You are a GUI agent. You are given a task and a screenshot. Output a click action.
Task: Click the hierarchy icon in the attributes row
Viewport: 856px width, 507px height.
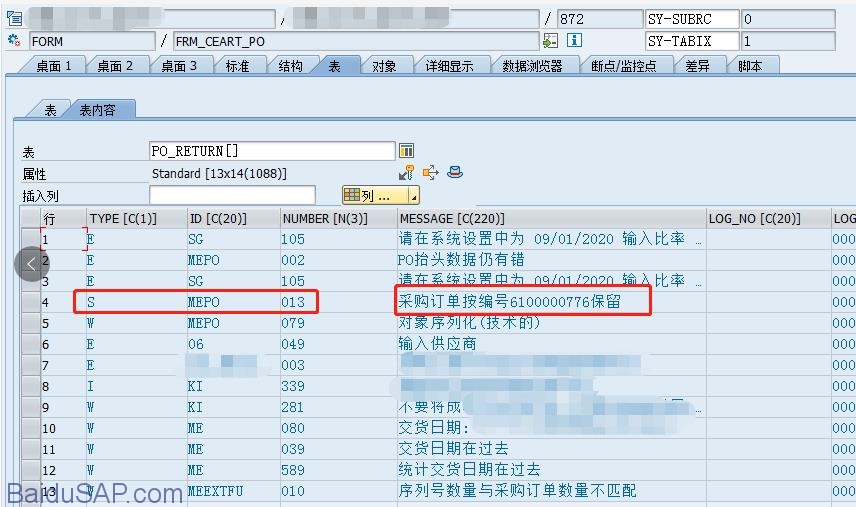pyautogui.click(x=431, y=173)
